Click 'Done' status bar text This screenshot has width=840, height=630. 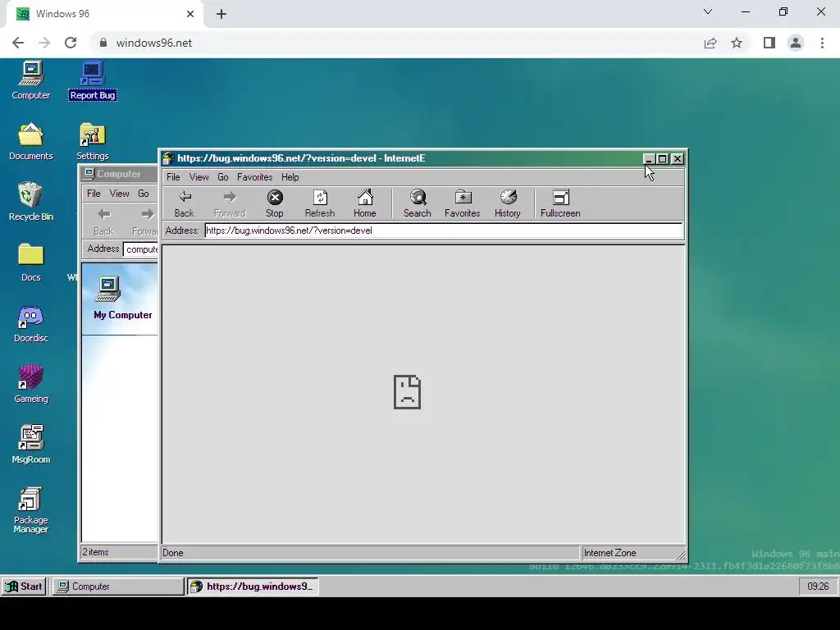click(x=172, y=553)
